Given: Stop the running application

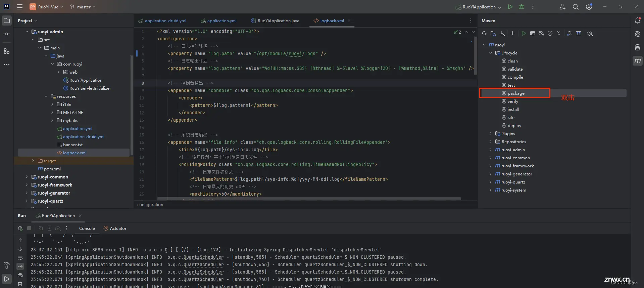Looking at the screenshot, I should [29, 228].
